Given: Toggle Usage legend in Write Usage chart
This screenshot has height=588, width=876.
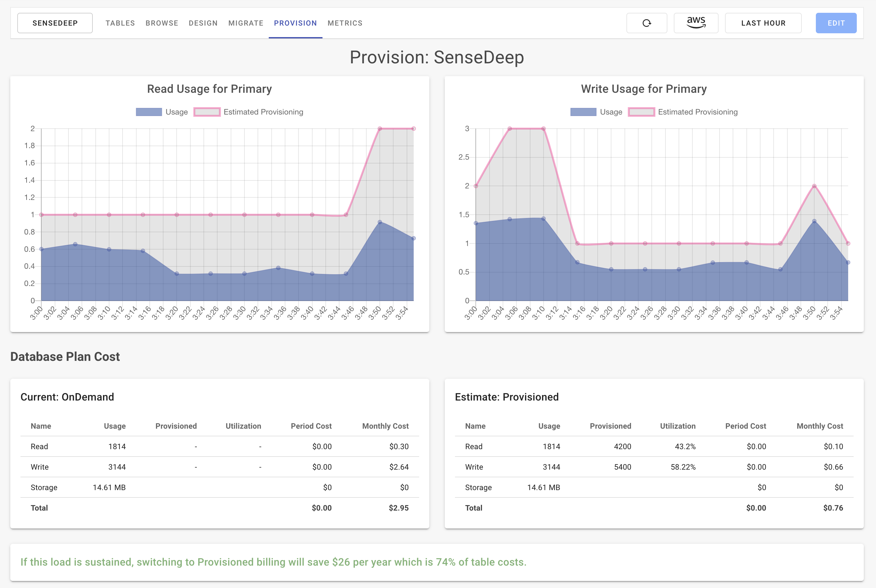Looking at the screenshot, I should coord(596,112).
